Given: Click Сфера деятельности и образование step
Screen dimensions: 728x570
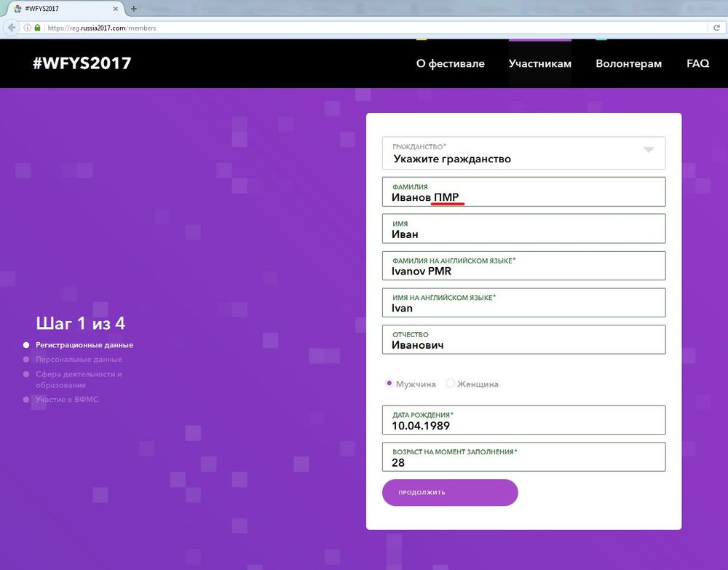Looking at the screenshot, I should [x=79, y=379].
